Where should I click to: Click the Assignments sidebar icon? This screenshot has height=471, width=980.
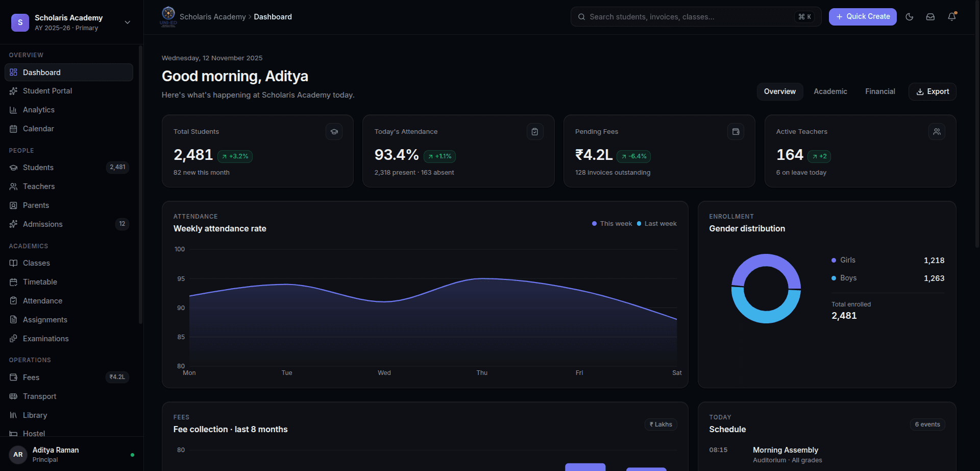pyautogui.click(x=13, y=320)
